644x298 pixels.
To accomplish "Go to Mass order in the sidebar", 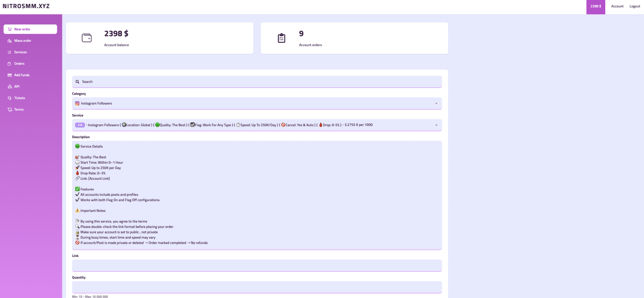I will 23,41.
